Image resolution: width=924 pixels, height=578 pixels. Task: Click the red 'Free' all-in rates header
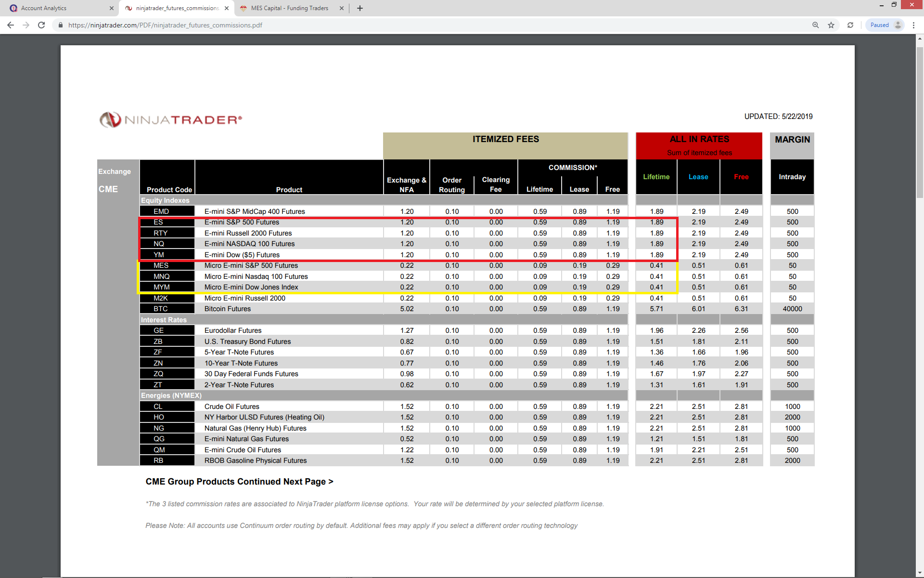[x=741, y=177]
